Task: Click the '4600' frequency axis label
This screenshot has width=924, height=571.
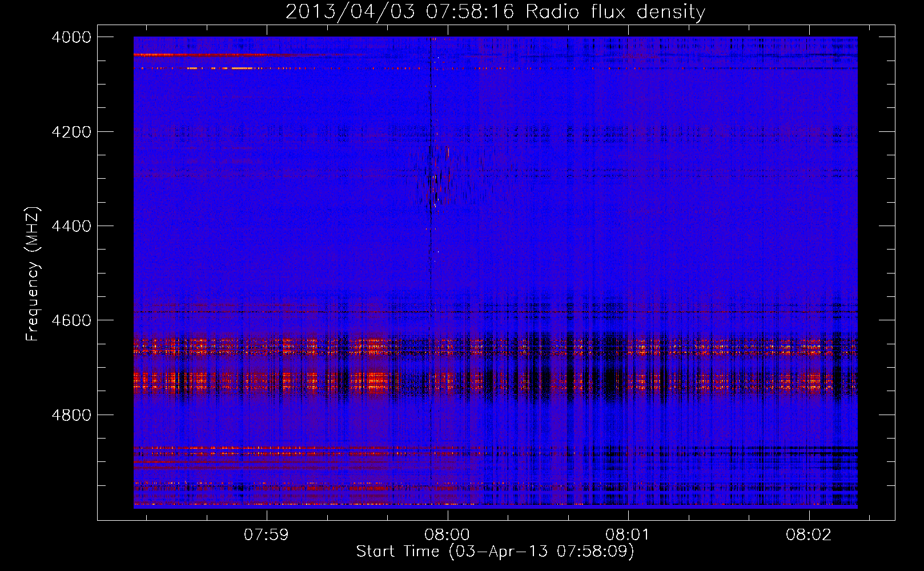Action: click(x=71, y=320)
